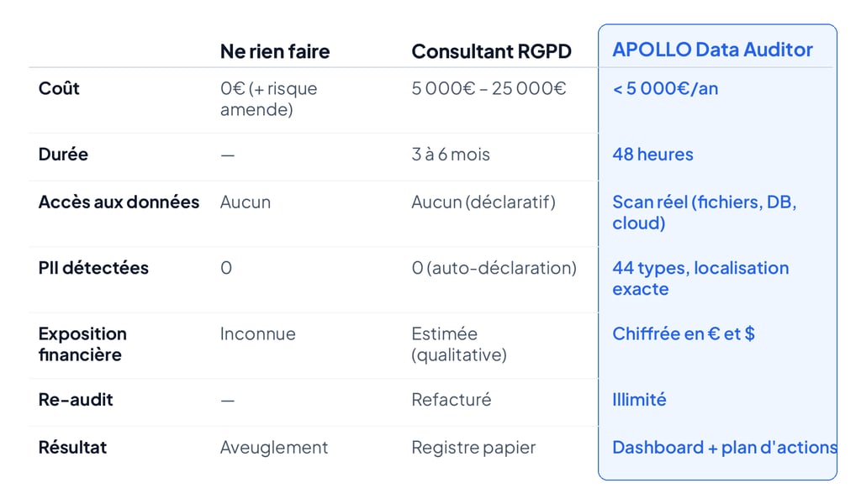
Task: Select the "Résultat" row label
Action: click(72, 448)
